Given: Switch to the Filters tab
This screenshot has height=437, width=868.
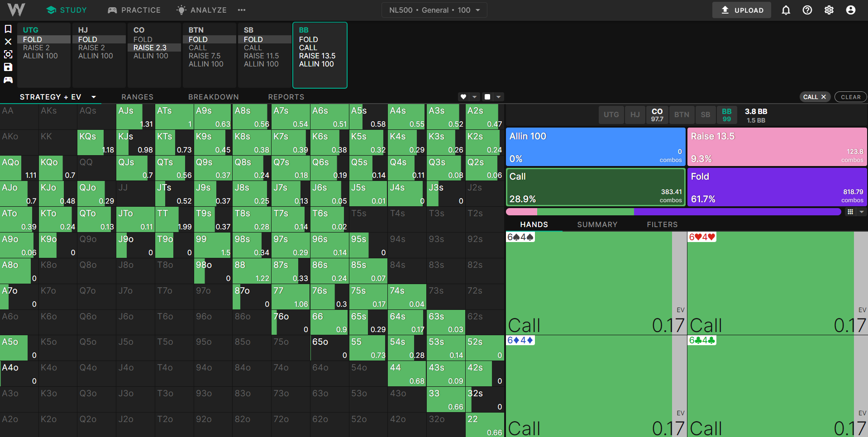Looking at the screenshot, I should tap(662, 224).
